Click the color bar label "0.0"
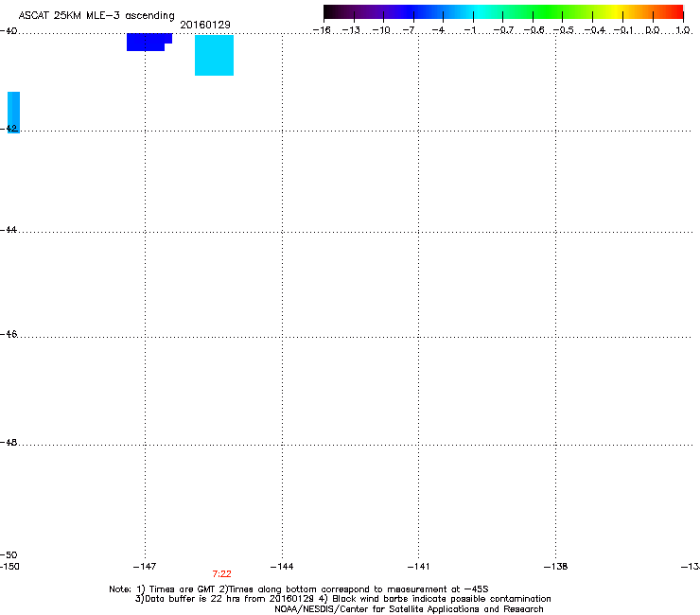Image resolution: width=700 pixels, height=615 pixels. 653,30
